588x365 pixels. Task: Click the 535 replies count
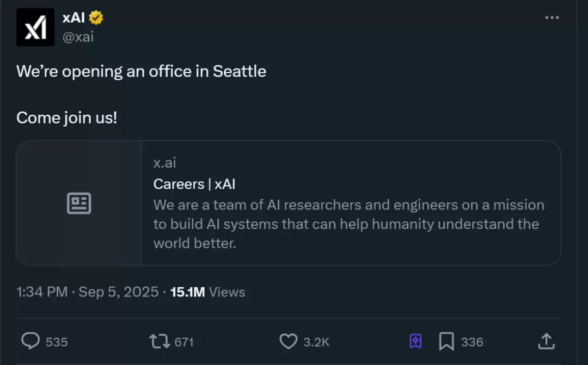[57, 342]
